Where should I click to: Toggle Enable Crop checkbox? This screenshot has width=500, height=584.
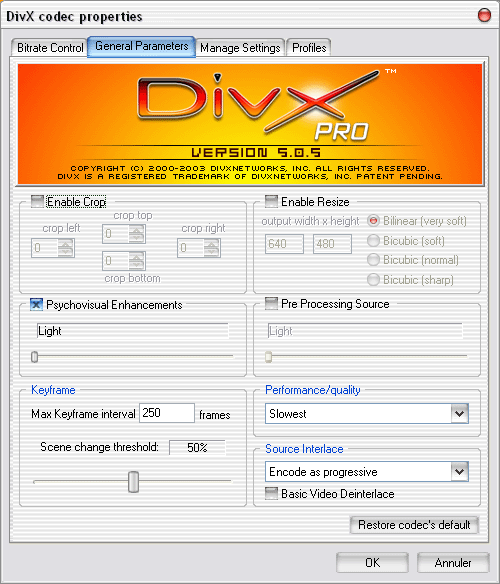37,201
